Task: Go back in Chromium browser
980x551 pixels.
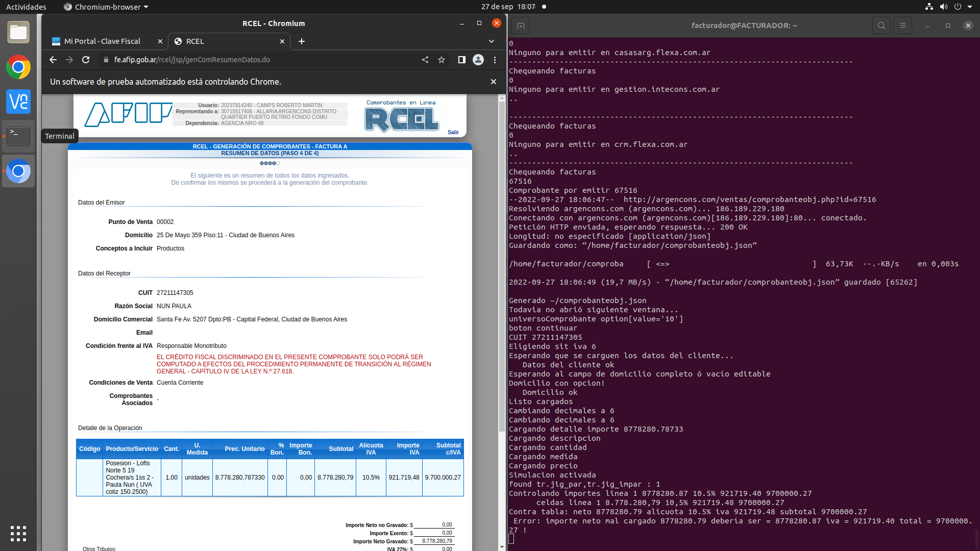Action: 53,60
